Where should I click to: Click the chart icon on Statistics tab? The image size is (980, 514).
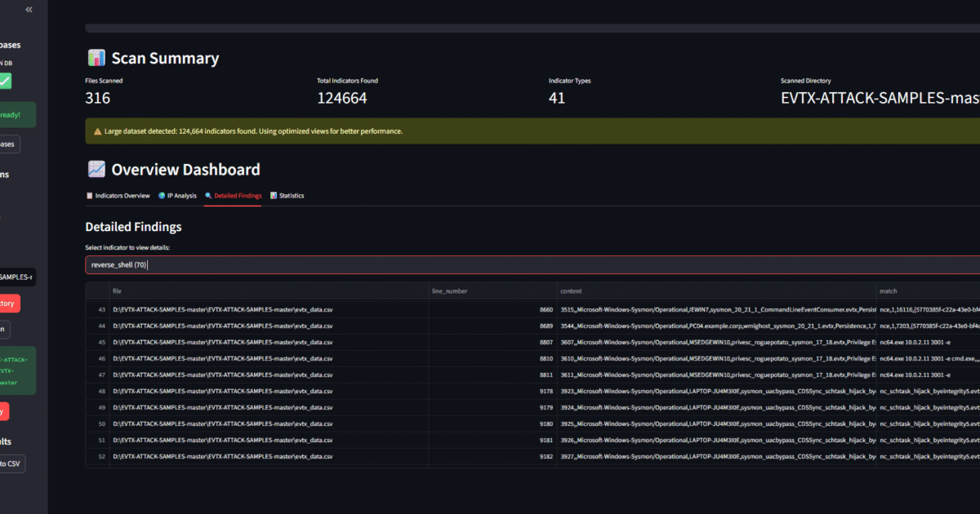pyautogui.click(x=274, y=196)
